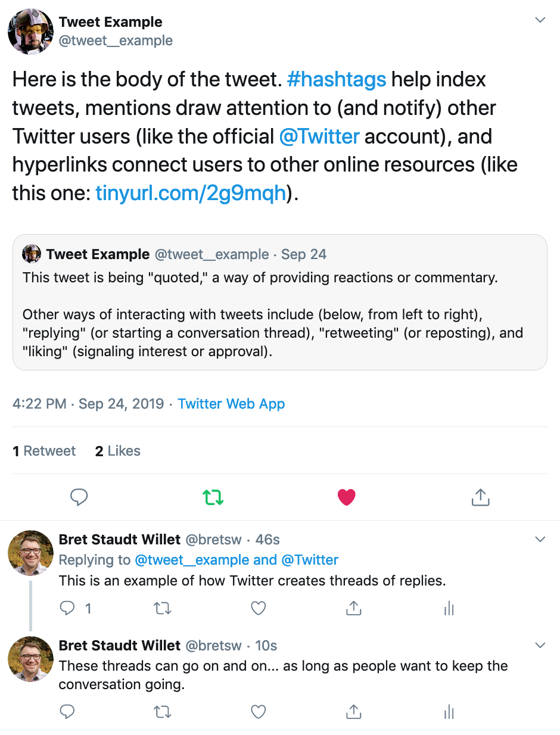This screenshot has width=560, height=735.
Task: View analytics for the last reply
Action: [x=449, y=711]
